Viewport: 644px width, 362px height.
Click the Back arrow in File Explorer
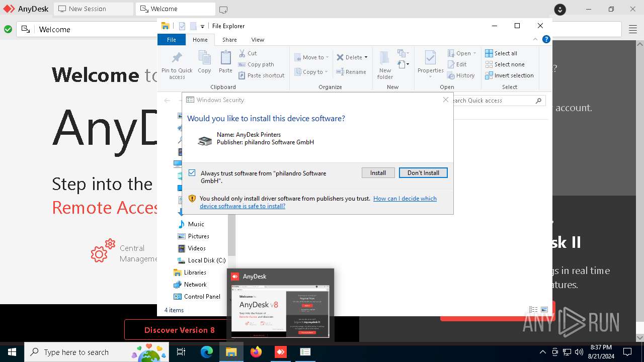coord(167,101)
